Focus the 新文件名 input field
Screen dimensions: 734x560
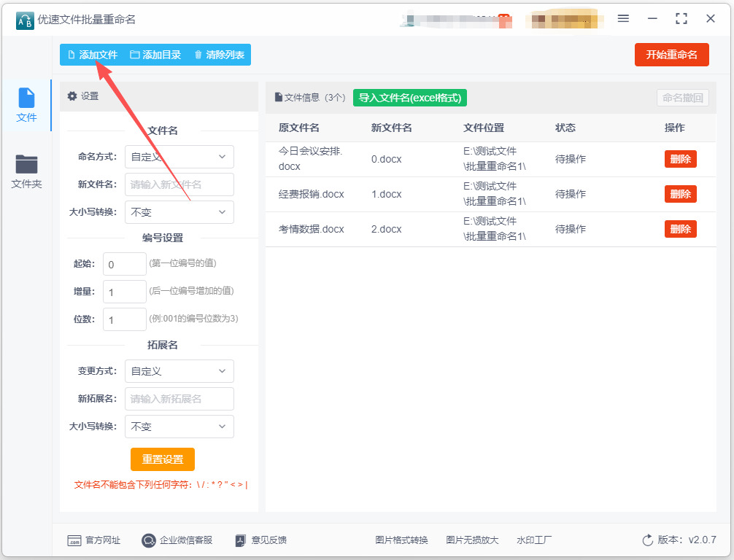(x=179, y=184)
